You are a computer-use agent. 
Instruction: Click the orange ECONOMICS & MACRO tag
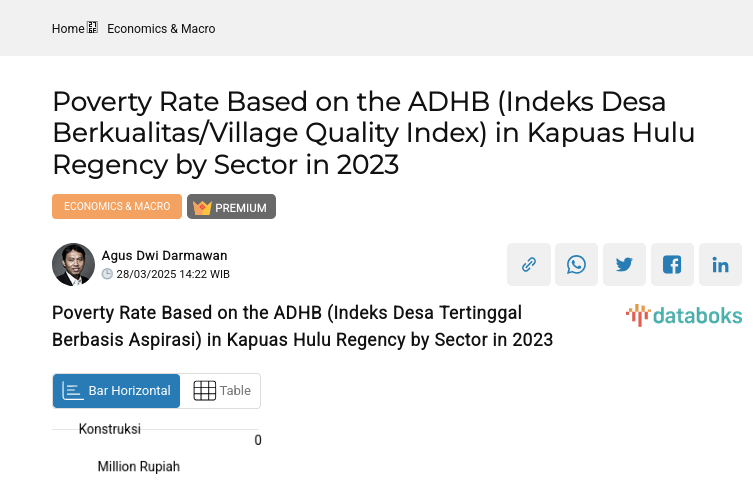[117, 206]
